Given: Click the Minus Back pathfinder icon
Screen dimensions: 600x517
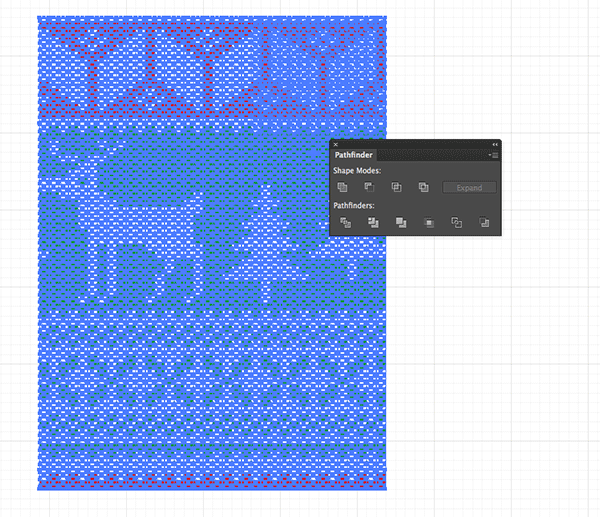Looking at the screenshot, I should click(484, 222).
